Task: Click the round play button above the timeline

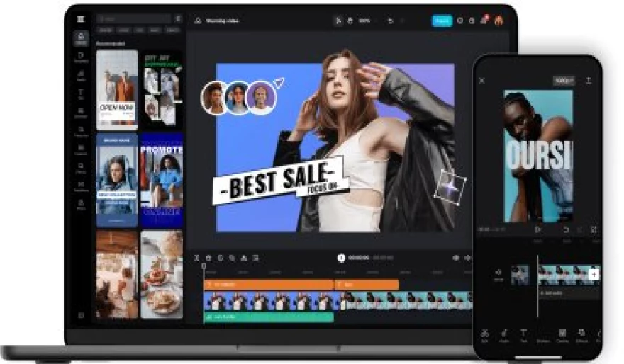Action: coord(341,258)
